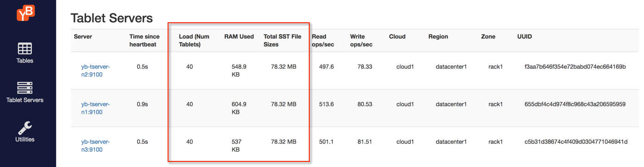644x167 pixels.
Task: Select the 78.33 write ops value
Action: tap(365, 67)
